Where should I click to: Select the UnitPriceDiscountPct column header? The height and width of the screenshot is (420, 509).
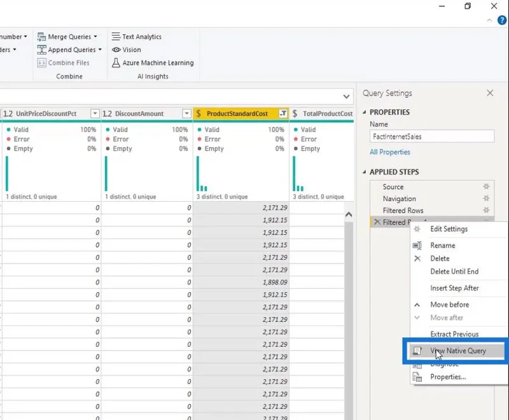(46, 114)
